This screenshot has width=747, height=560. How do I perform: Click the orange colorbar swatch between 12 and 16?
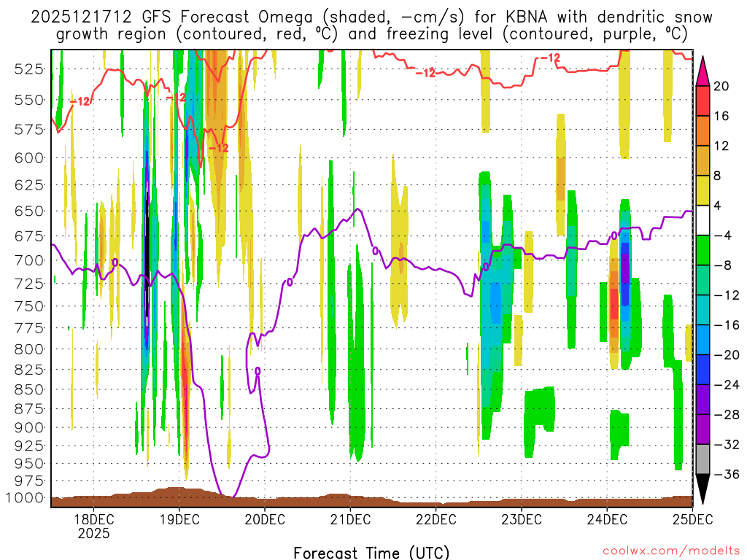(x=703, y=131)
